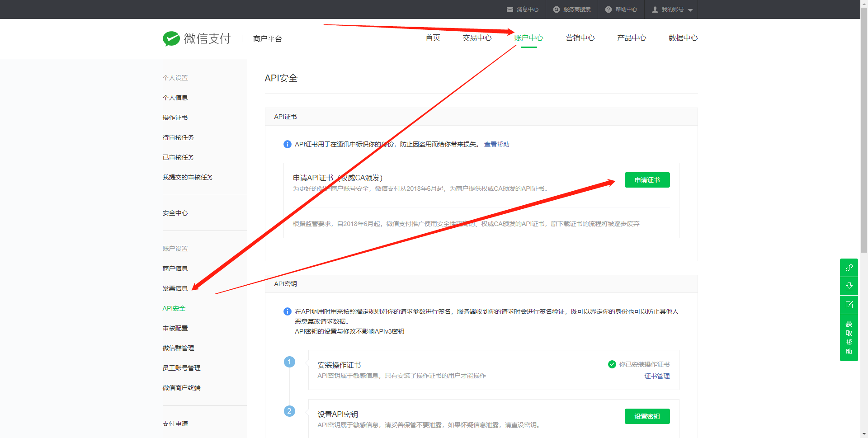Viewport: 868px width, 438px height.
Task: Click the 你已安装操作证书 status text
Action: tap(644, 364)
